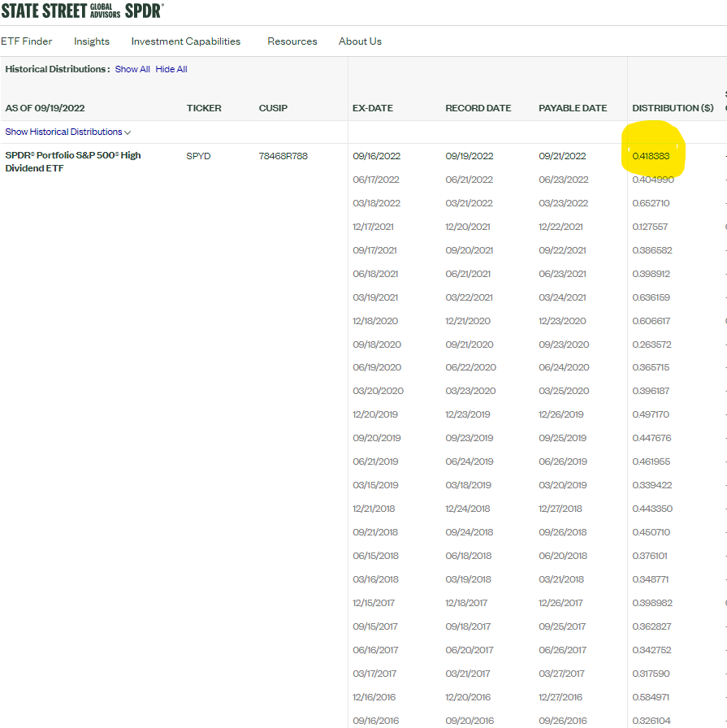Open the Insights menu
Viewport: 727px width, 728px height.
click(x=92, y=41)
